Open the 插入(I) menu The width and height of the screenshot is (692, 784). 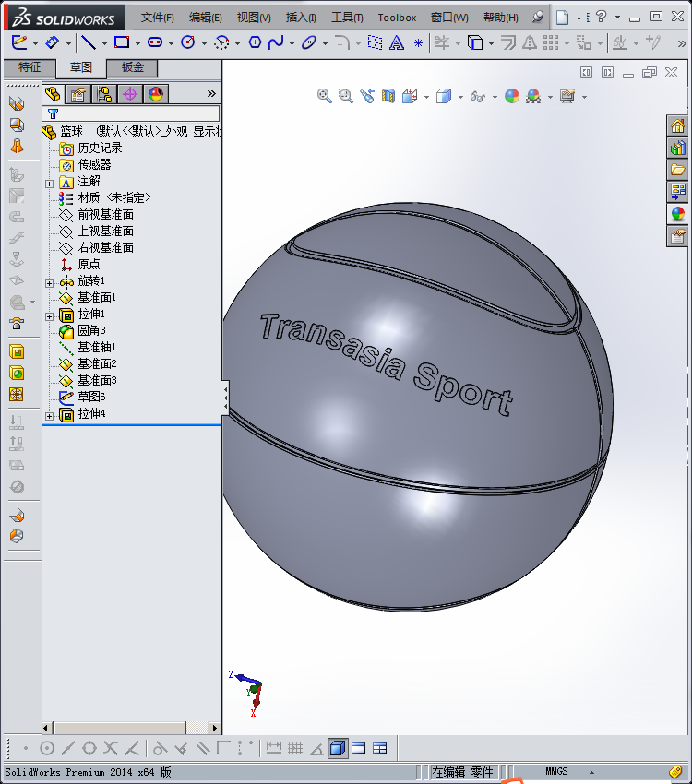pyautogui.click(x=301, y=18)
